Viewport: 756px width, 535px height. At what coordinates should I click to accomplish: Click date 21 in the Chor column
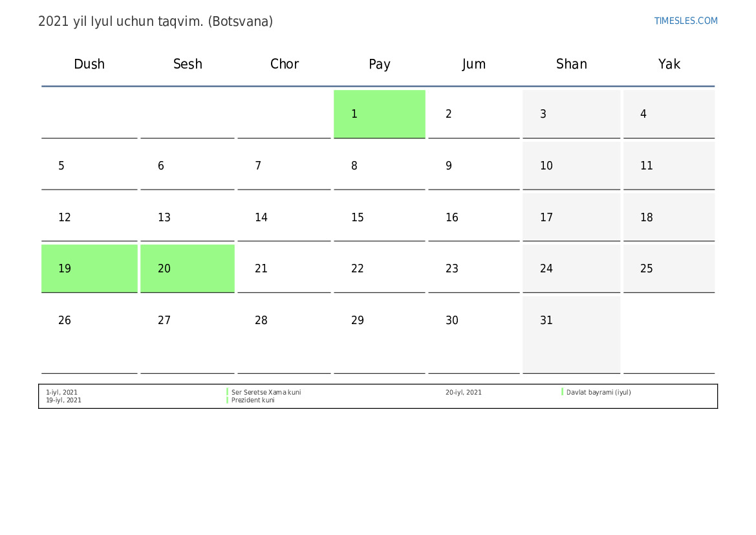[261, 269]
